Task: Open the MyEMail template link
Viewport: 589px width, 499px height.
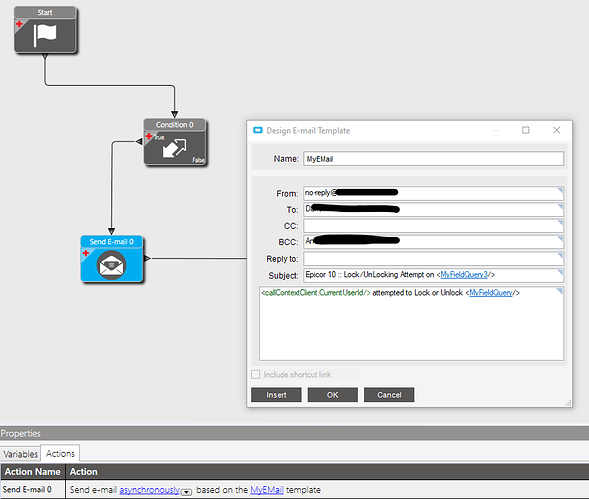Action: click(267, 490)
